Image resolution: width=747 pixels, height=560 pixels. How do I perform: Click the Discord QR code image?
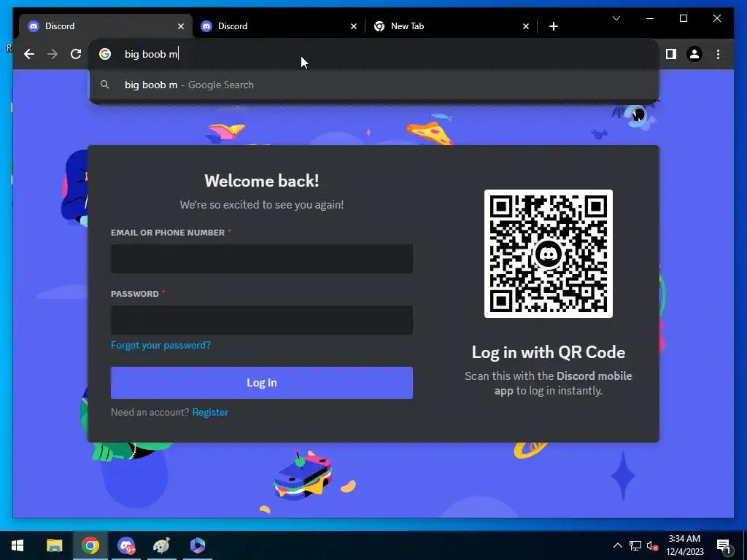[549, 254]
